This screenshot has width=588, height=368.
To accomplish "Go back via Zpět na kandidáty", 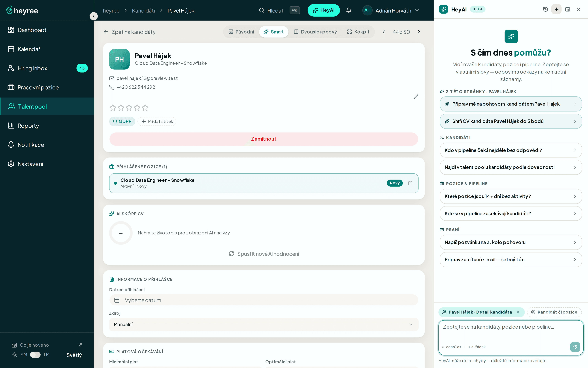I will click(130, 32).
